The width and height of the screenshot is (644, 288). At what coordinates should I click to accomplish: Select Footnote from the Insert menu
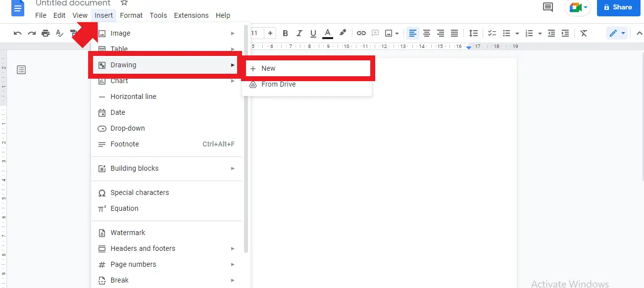pyautogui.click(x=124, y=144)
